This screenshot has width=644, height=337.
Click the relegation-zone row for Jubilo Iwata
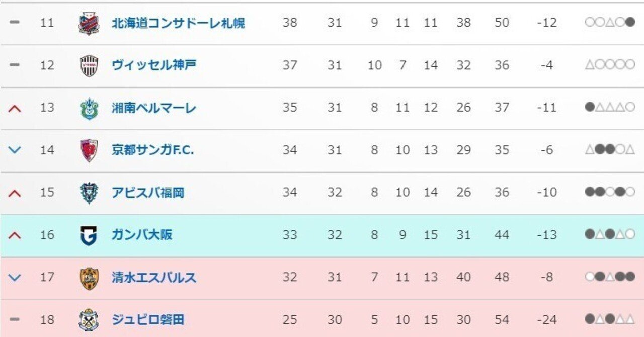pyautogui.click(x=322, y=319)
